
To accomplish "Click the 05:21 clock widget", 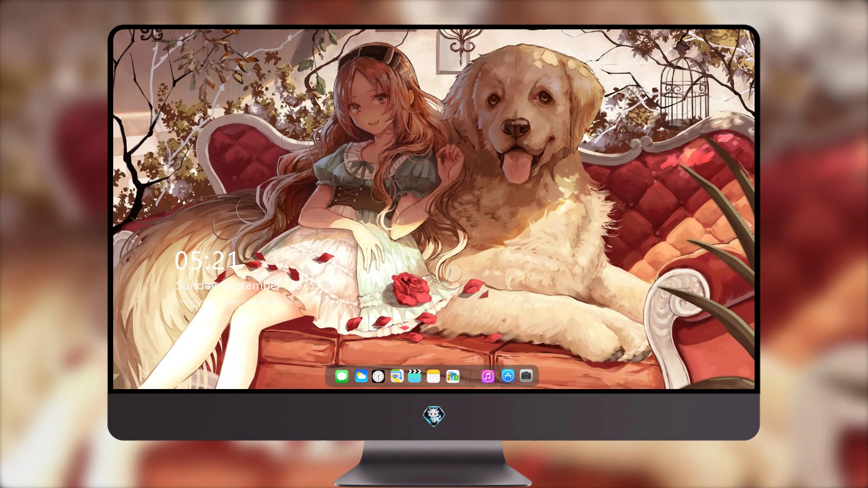I will tap(206, 261).
